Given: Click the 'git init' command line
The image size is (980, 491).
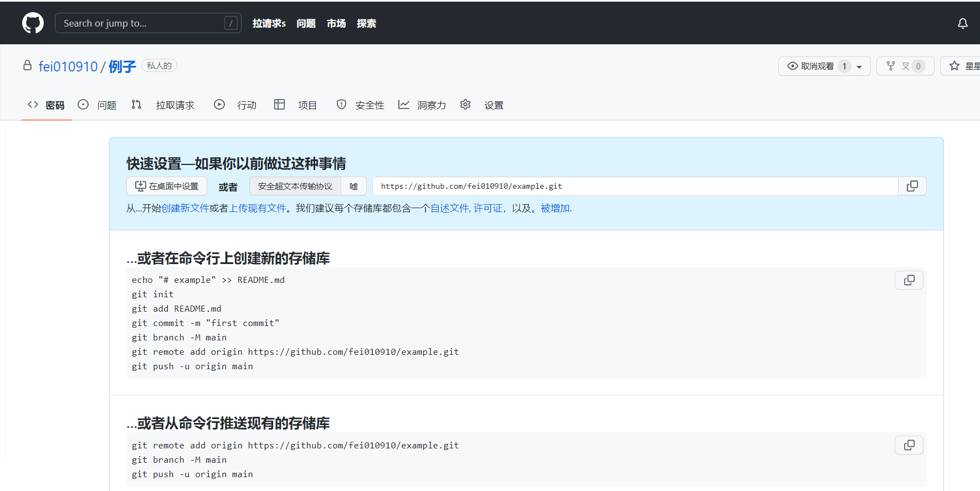Looking at the screenshot, I should tap(153, 294).
